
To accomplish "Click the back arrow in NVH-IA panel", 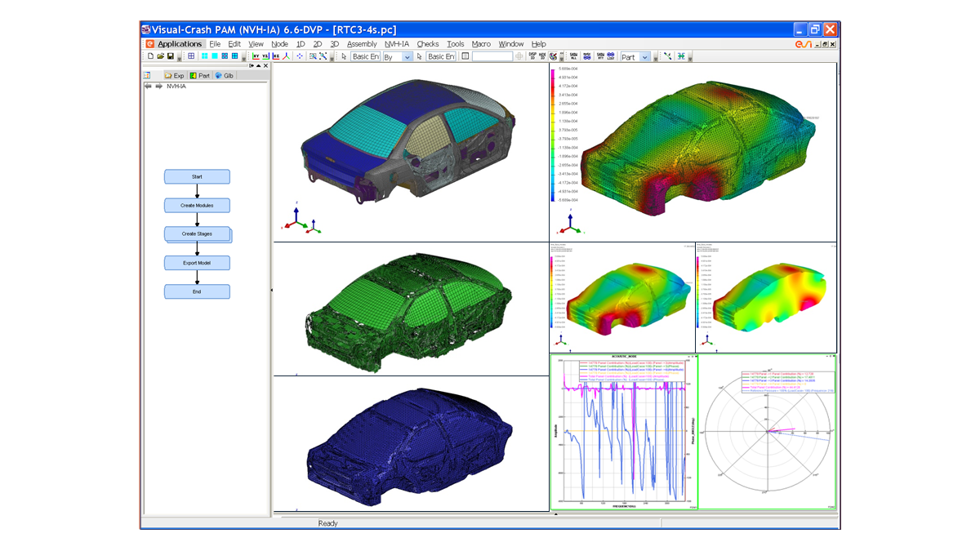I will [x=149, y=86].
